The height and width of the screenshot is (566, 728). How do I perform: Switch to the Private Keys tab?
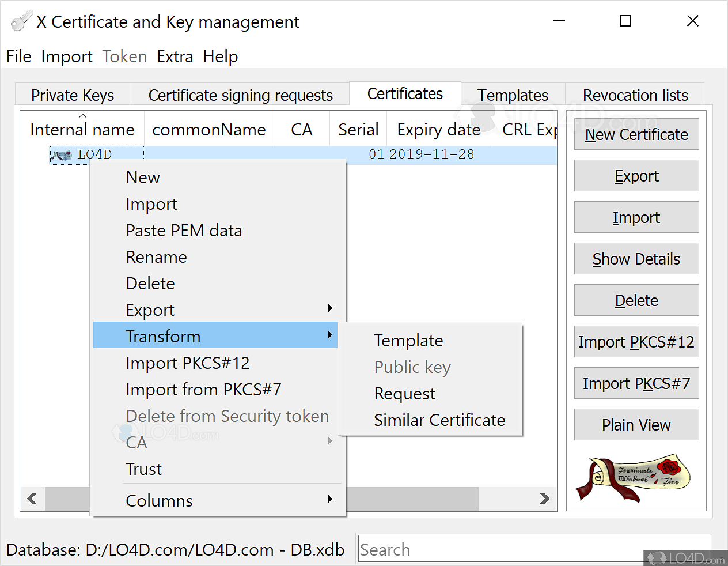point(73,95)
